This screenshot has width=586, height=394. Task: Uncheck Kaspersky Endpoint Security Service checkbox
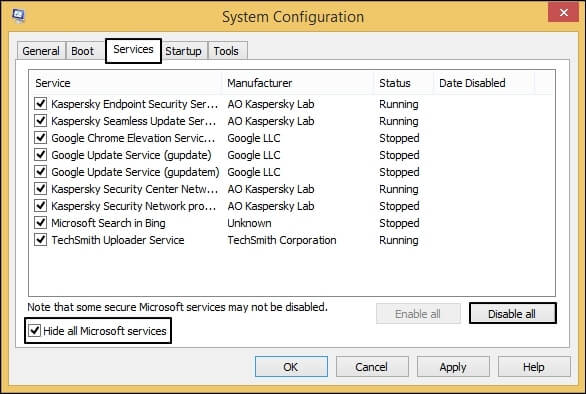point(40,104)
